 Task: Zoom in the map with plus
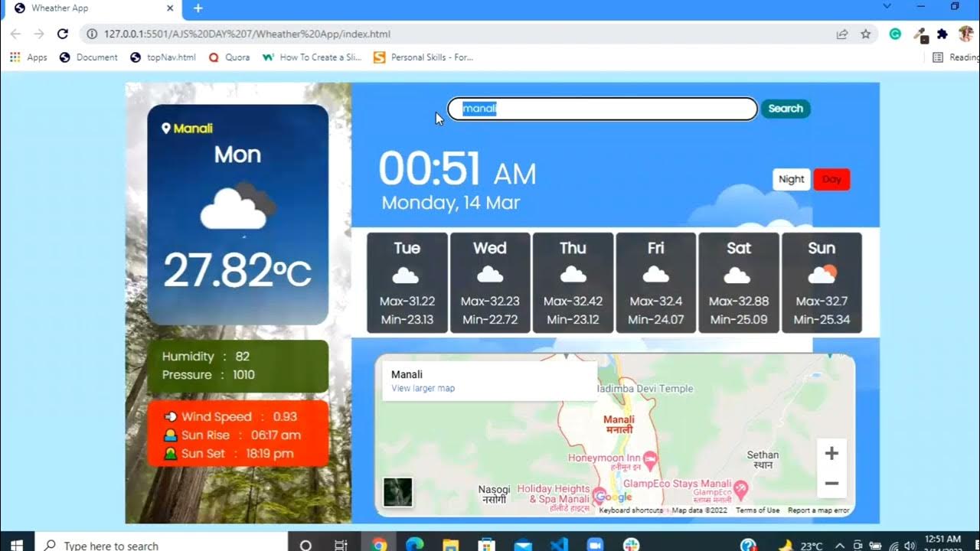[831, 453]
